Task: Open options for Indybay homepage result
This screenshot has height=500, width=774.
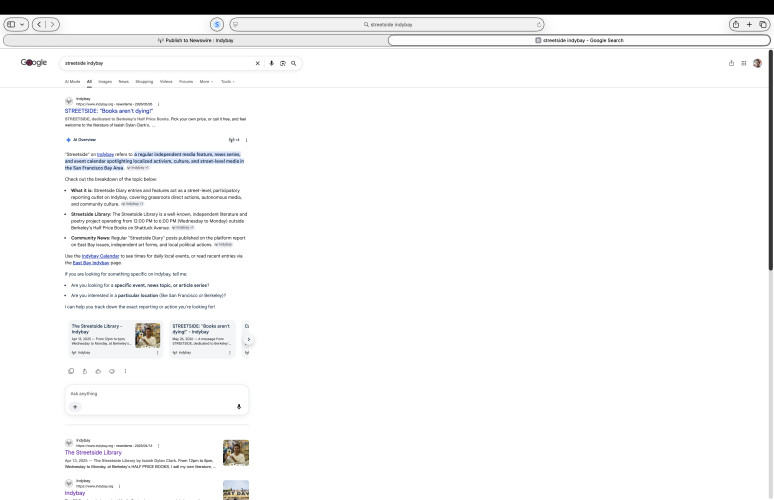Action: [119, 486]
